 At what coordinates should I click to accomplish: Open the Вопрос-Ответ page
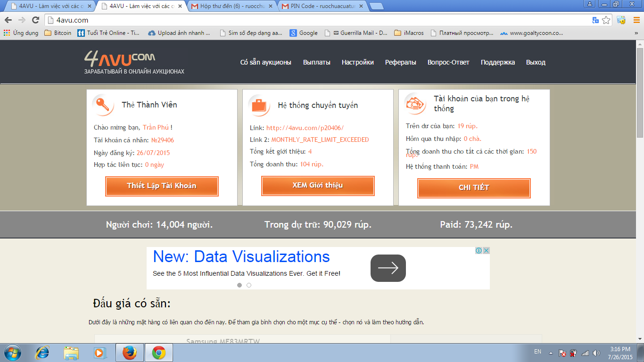[x=448, y=62]
